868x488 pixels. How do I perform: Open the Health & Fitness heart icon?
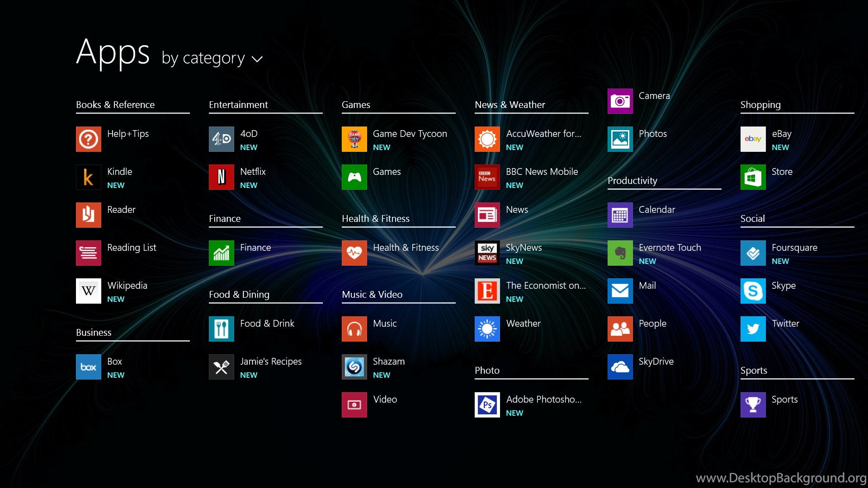tap(354, 253)
